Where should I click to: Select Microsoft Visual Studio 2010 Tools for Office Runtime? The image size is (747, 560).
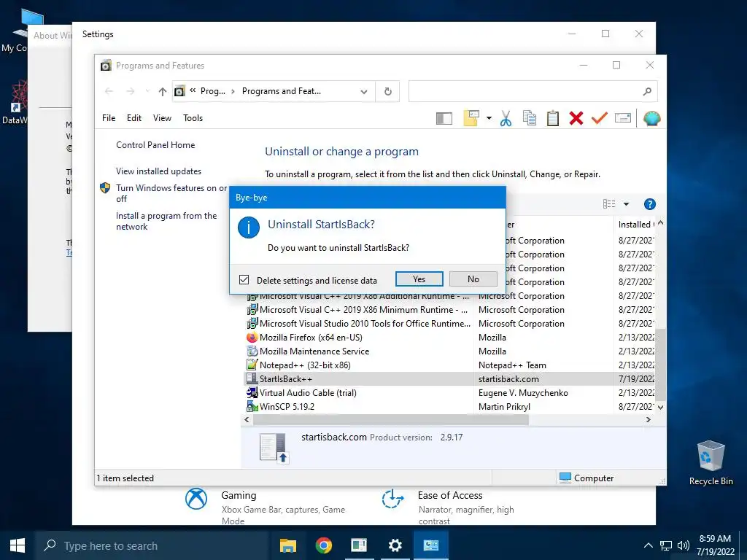[x=450, y=324]
